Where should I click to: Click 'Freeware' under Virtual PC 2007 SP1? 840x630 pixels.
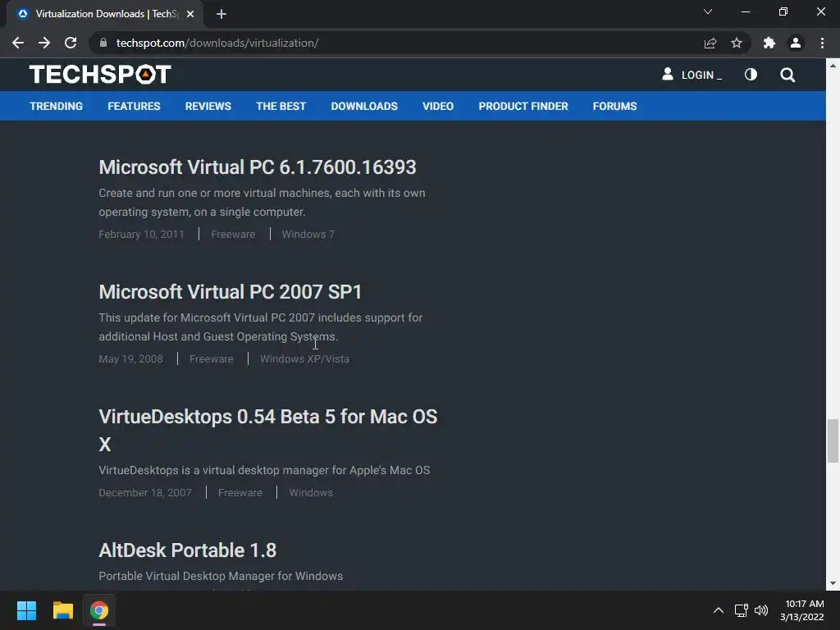[211, 359]
